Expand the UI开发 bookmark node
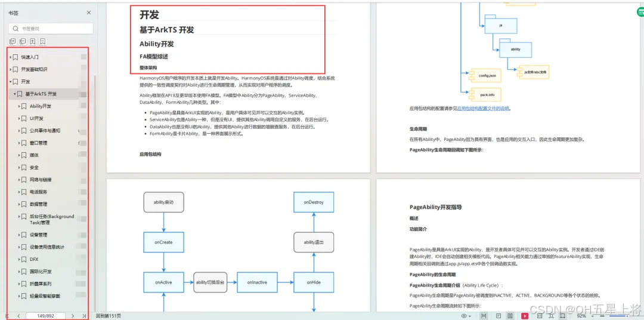This screenshot has width=644, height=320. point(19,118)
